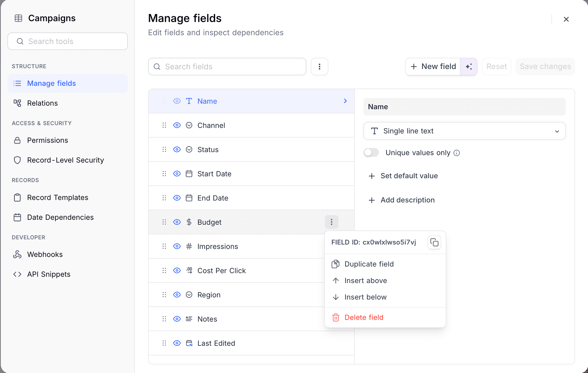Viewport: 588px width, 373px height.
Task: Hide the Cost Per Click field
Action: click(177, 270)
